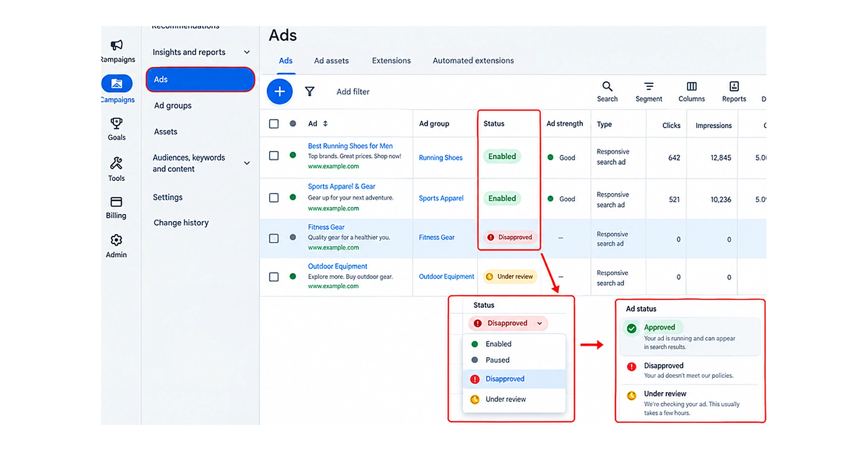Open Ad groups in side menu
The height and width of the screenshot is (451, 868).
173,105
